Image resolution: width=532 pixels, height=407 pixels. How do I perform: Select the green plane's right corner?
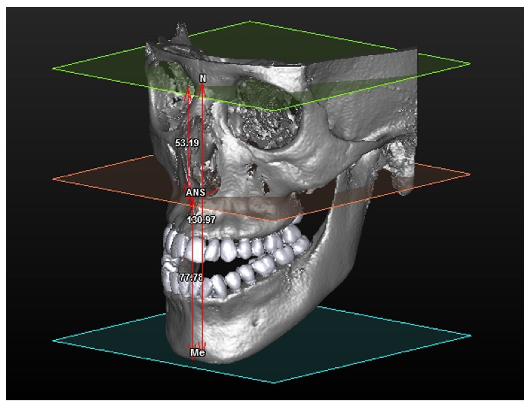point(469,64)
